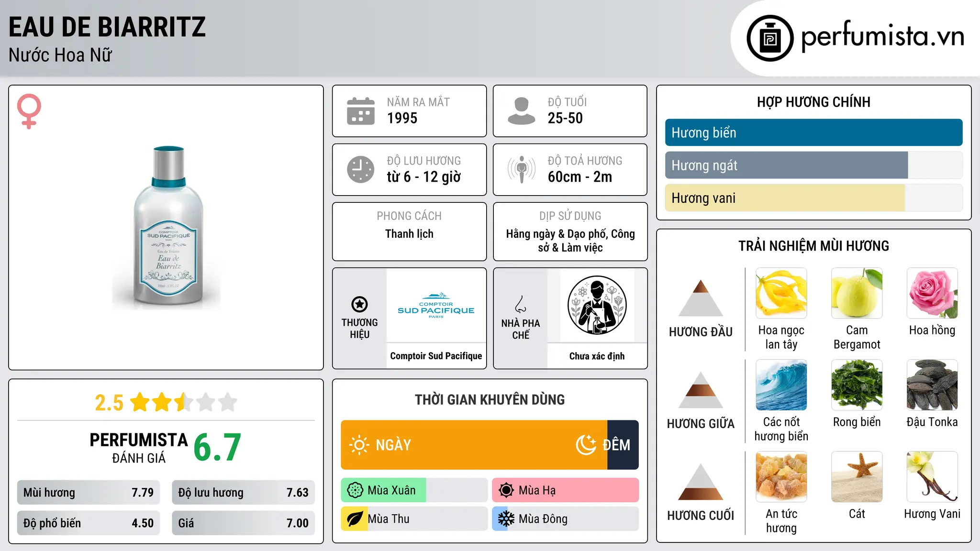Click the nose icon above Nhà pha chế

point(521,304)
